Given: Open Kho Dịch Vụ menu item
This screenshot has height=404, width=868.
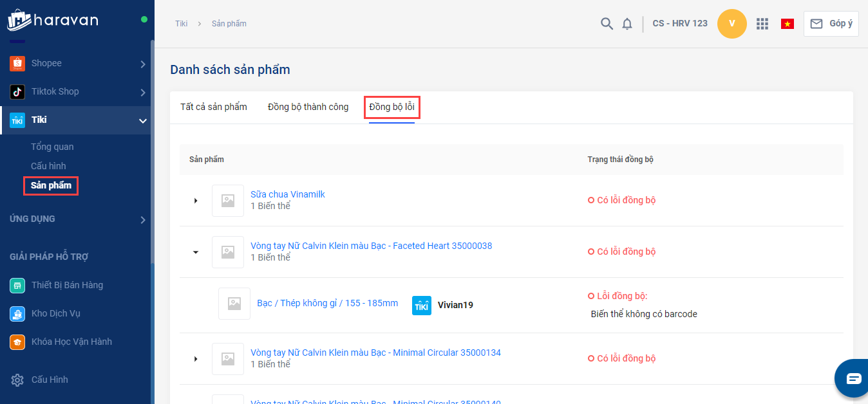Looking at the screenshot, I should click(77, 313).
